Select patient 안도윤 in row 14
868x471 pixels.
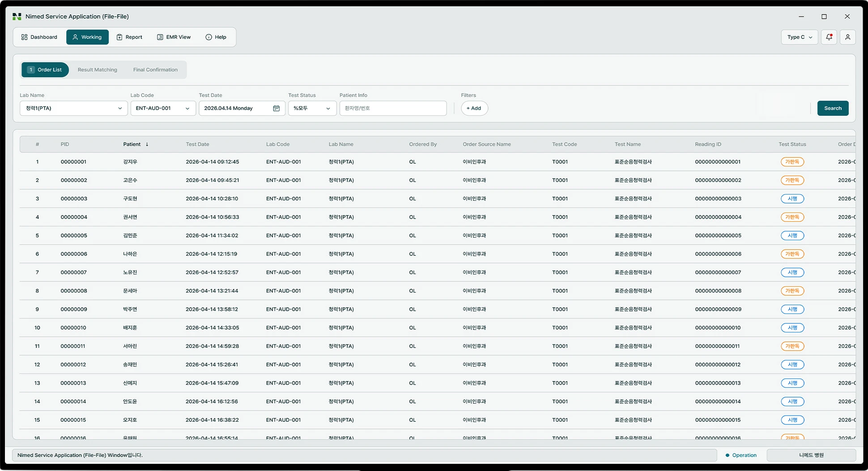coord(130,402)
